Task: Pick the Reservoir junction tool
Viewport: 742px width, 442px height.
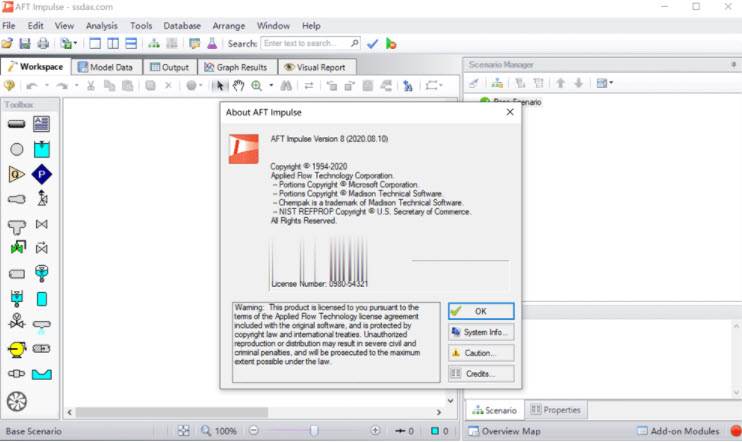Action: pyautogui.click(x=42, y=149)
